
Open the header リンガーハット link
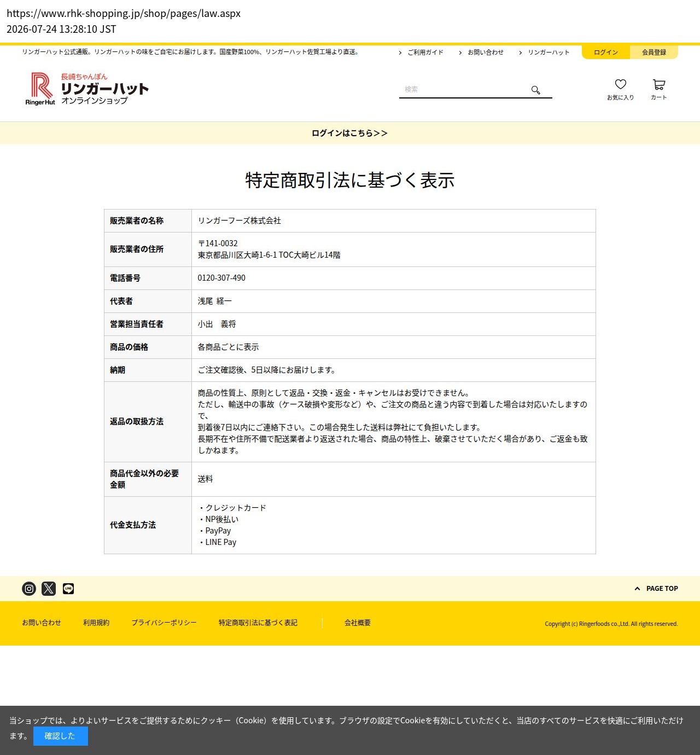(545, 53)
